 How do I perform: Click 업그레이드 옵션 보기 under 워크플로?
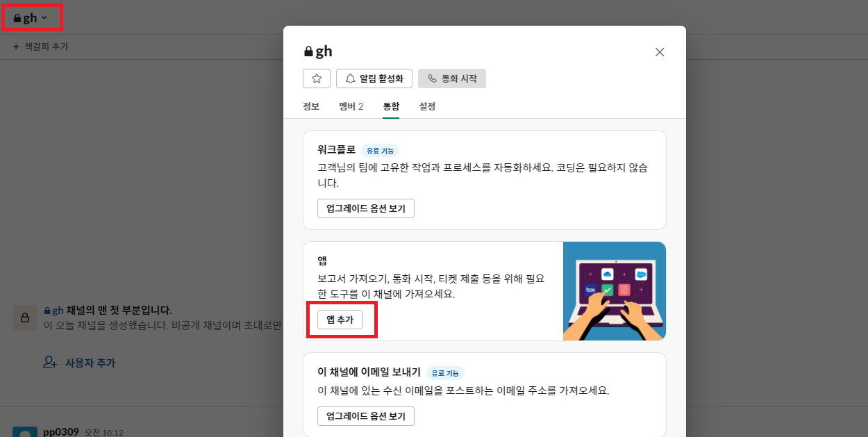coord(366,208)
